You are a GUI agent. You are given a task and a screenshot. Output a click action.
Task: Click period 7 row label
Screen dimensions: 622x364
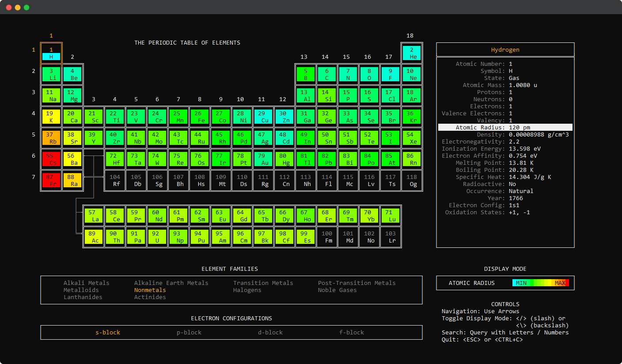(x=34, y=177)
